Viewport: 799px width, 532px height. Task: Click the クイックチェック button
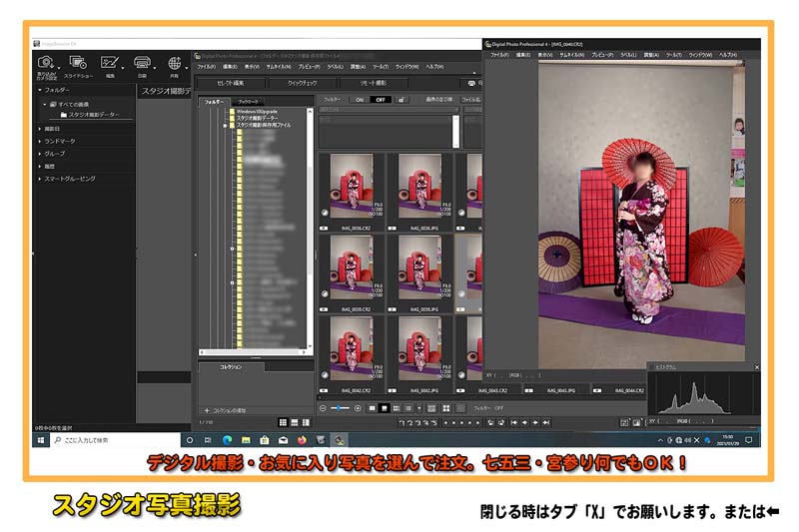[303, 83]
